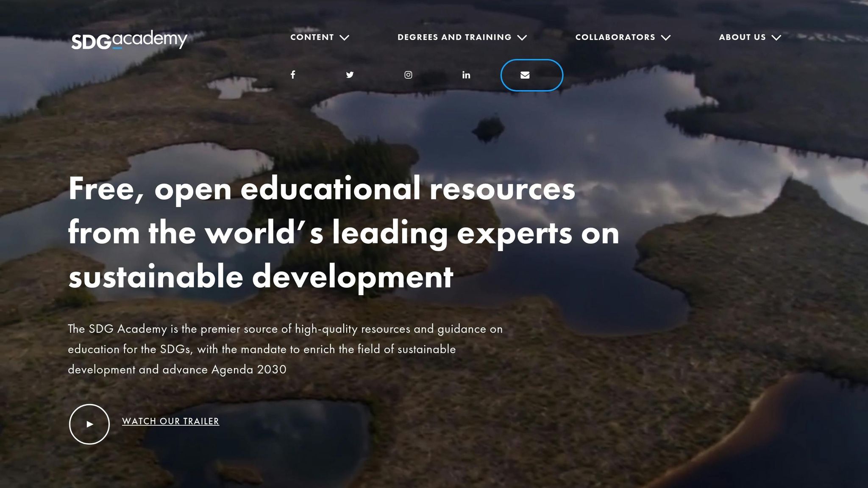
Task: Open the ABOUT US menu
Action: 743,37
